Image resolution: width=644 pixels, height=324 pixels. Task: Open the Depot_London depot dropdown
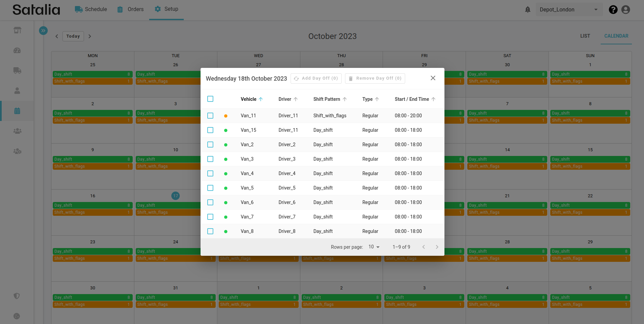(x=568, y=10)
